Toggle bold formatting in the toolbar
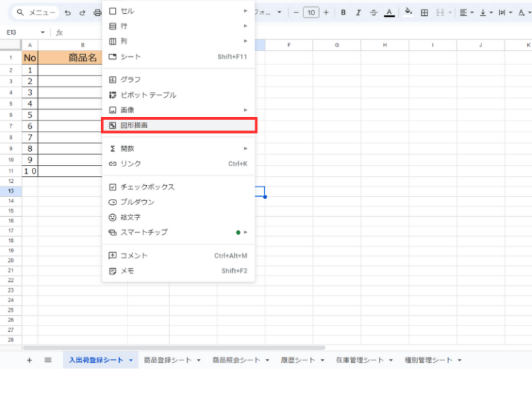Image resolution: width=532 pixels, height=399 pixels. click(x=343, y=12)
